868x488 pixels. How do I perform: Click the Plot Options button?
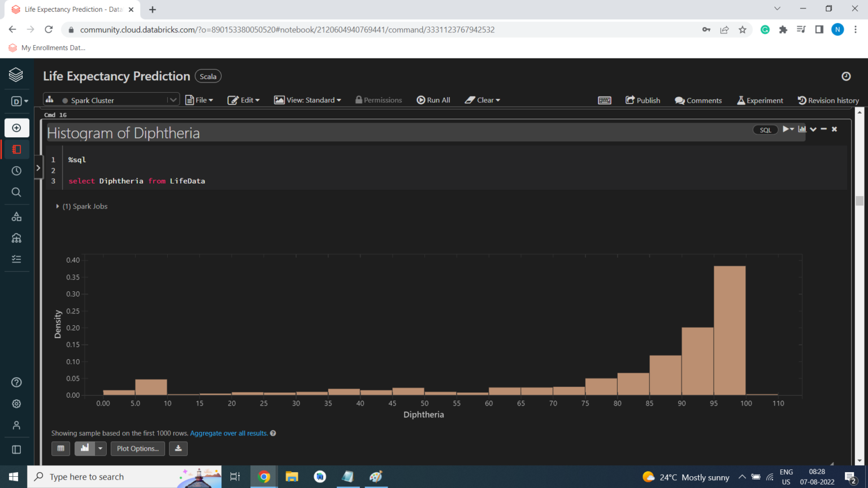(x=137, y=448)
